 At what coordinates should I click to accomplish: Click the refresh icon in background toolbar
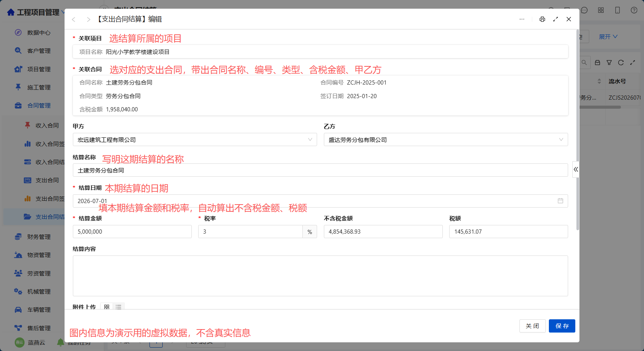tap(621, 63)
